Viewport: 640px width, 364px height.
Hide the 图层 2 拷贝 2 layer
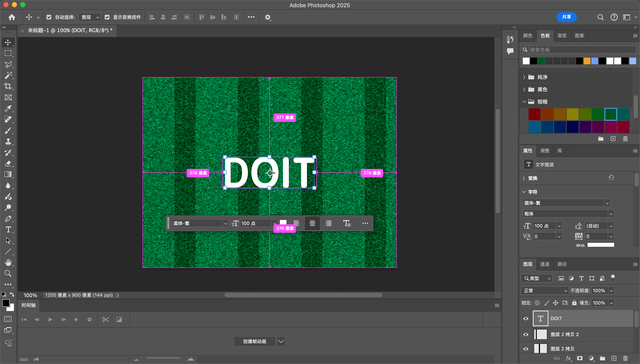click(x=526, y=335)
